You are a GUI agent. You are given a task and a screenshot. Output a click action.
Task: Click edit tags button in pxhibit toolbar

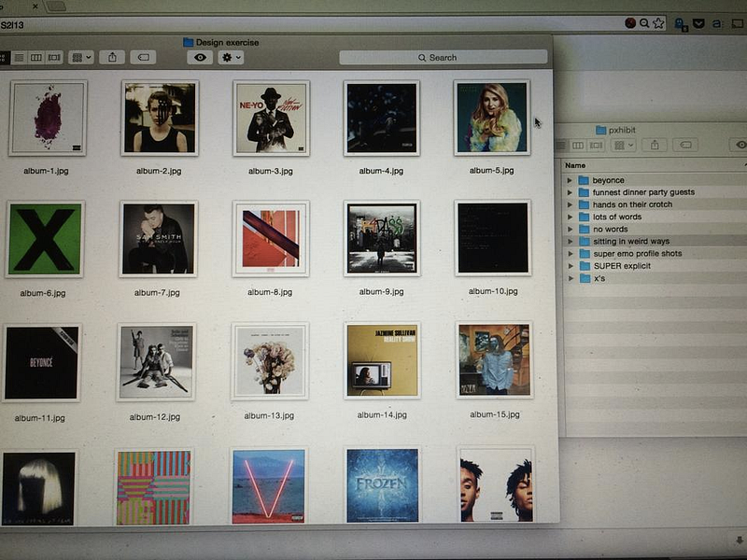(685, 145)
